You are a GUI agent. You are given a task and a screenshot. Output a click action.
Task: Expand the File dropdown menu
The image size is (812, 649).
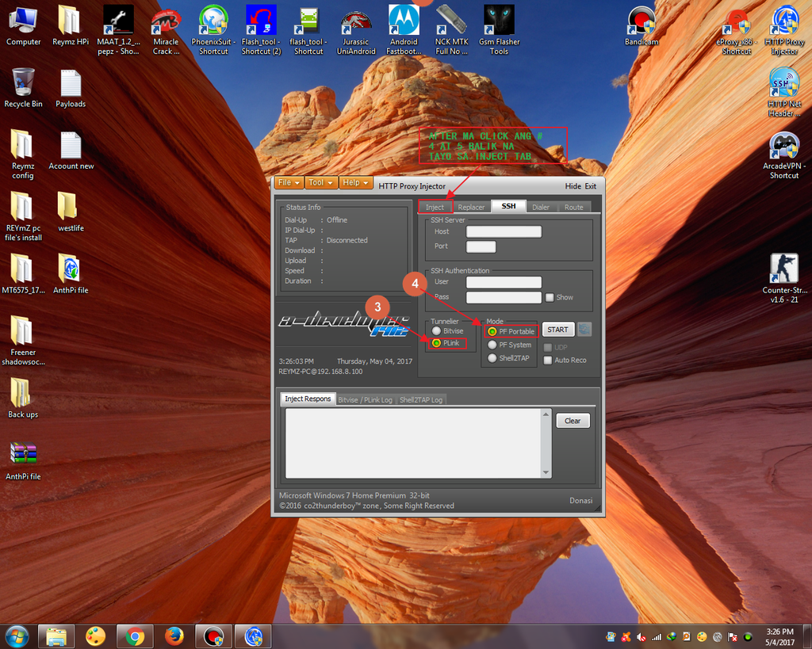click(x=289, y=183)
